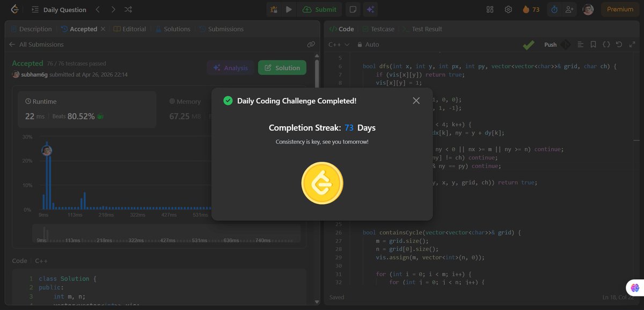Go to the next question arrow
Image resolution: width=644 pixels, height=310 pixels.
113,9
